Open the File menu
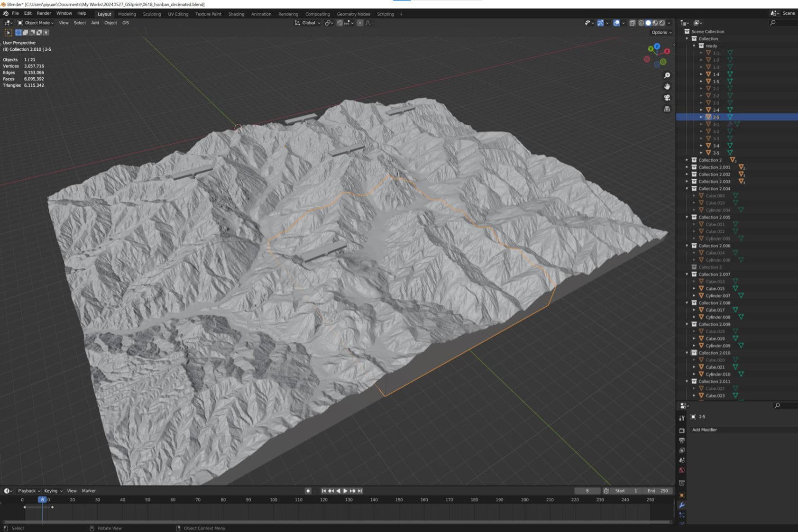 [x=15, y=13]
